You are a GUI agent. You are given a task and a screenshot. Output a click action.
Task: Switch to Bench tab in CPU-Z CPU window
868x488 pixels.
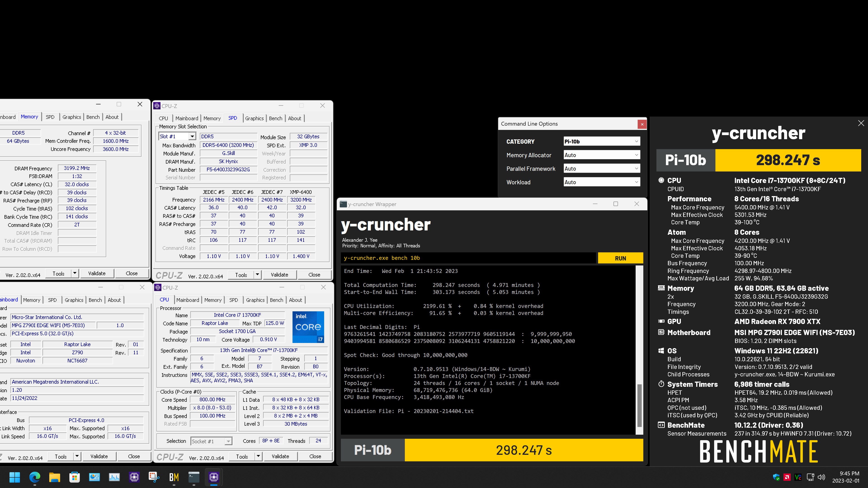[276, 300]
